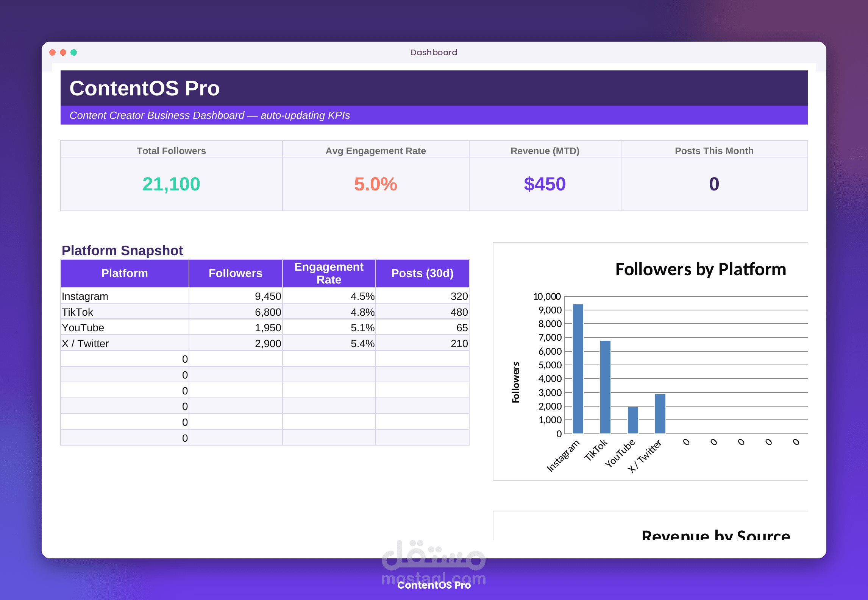Screen dimensions: 868x600
Task: Select the 21,100 total followers value
Action: coord(171,184)
